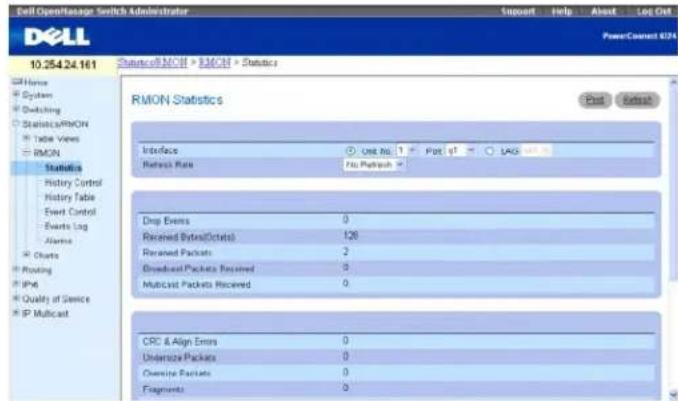Open the Help link in header
Screen dimensions: 678x401
(562, 11)
